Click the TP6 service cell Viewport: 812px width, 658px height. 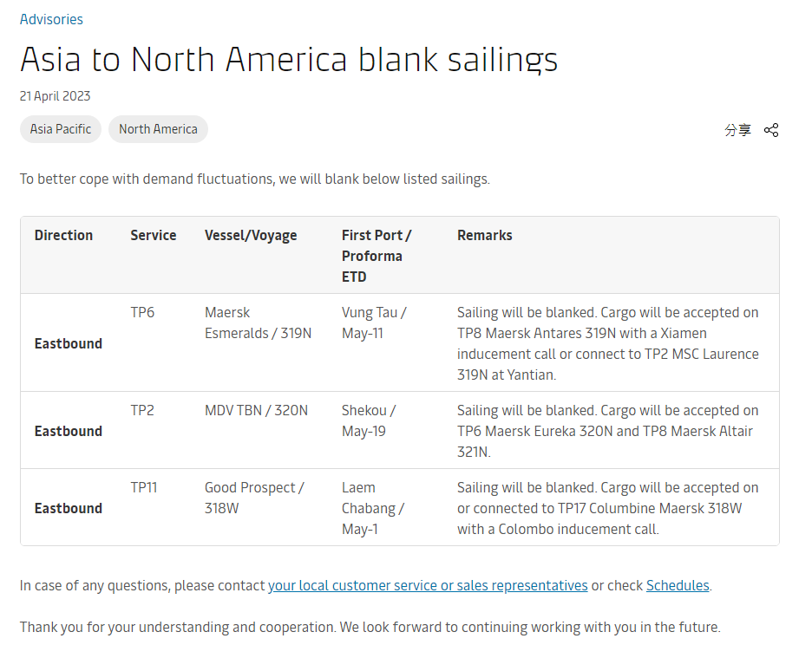(x=142, y=312)
